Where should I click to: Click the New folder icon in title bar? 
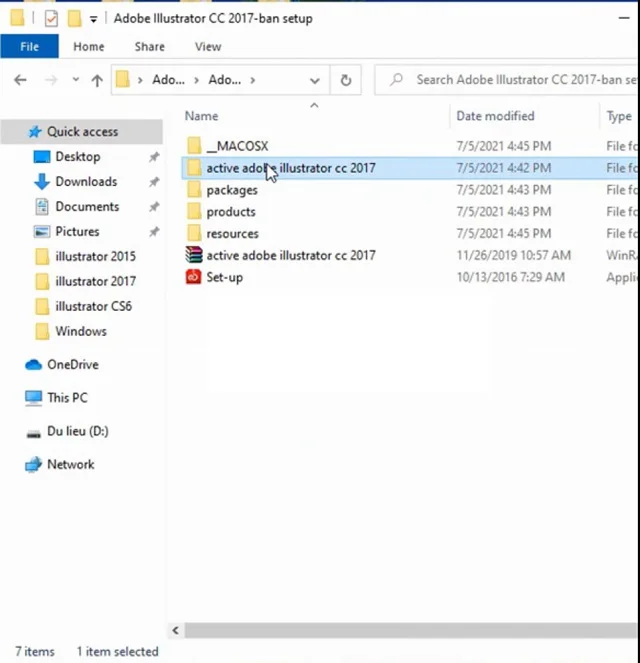[74, 18]
